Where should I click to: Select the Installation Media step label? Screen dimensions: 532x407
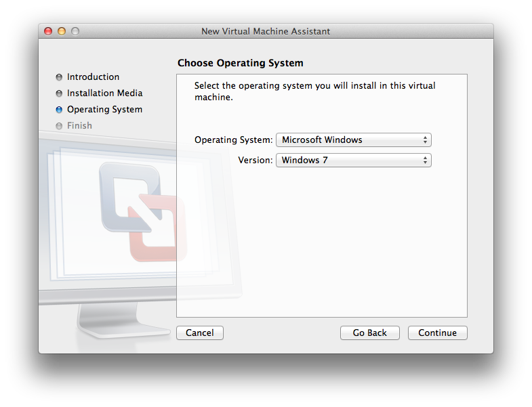pyautogui.click(x=104, y=93)
